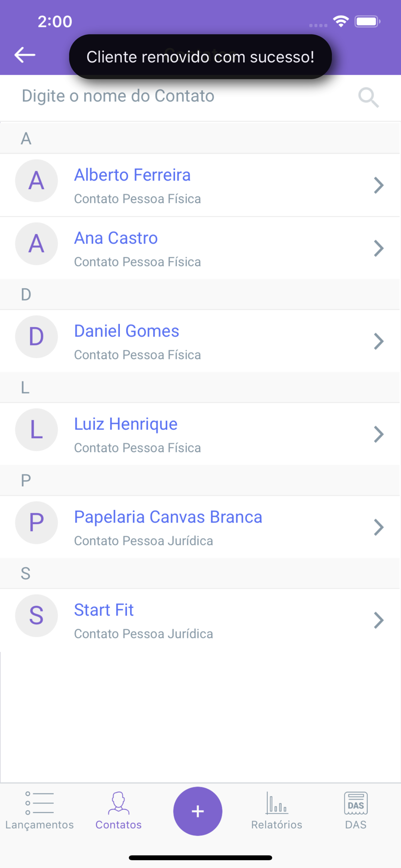Image resolution: width=401 pixels, height=868 pixels.
Task: Go to the DAS tab
Action: coord(355,811)
